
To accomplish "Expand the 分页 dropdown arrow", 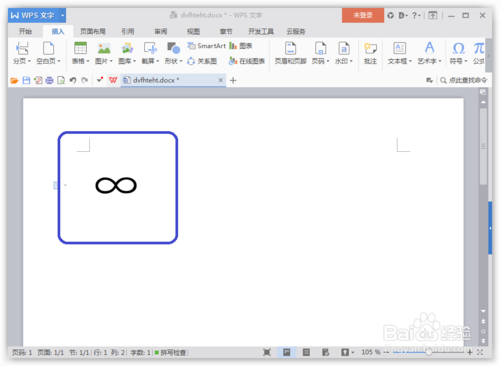I will coord(29,61).
